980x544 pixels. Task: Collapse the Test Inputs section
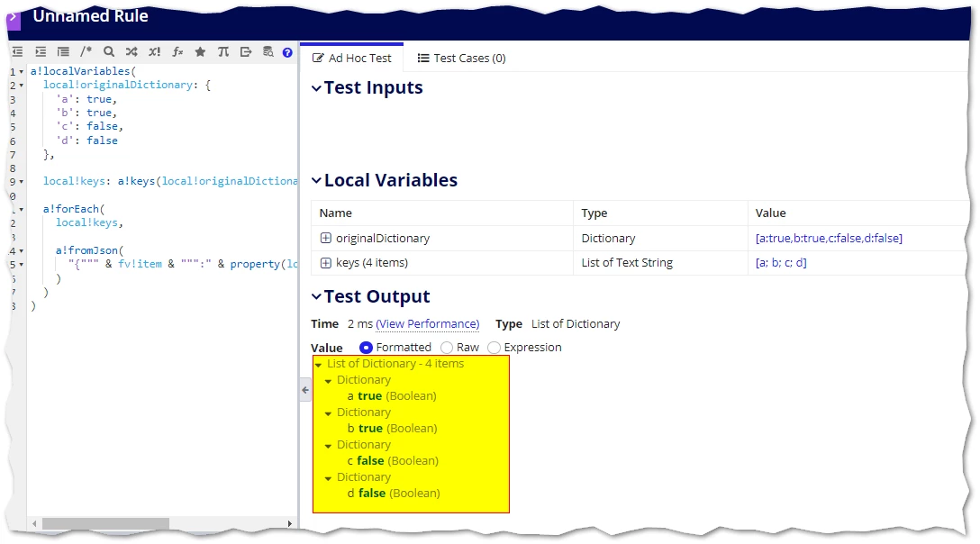point(317,88)
